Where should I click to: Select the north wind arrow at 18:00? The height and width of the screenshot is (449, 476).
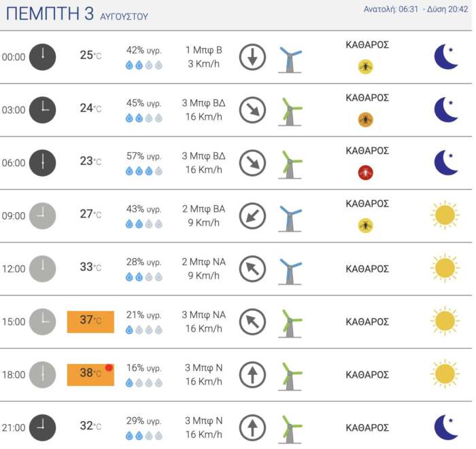click(x=252, y=375)
